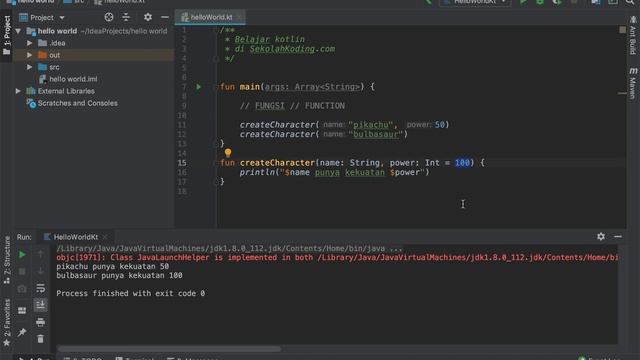Click the console horizontal scrollbar
Screen dimensions: 640x360
(169, 349)
